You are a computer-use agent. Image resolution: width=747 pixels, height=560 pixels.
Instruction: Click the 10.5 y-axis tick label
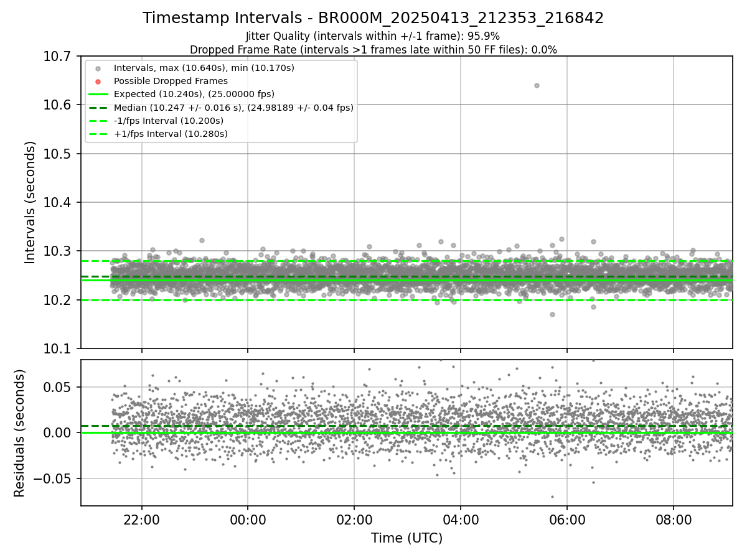pyautogui.click(x=58, y=154)
